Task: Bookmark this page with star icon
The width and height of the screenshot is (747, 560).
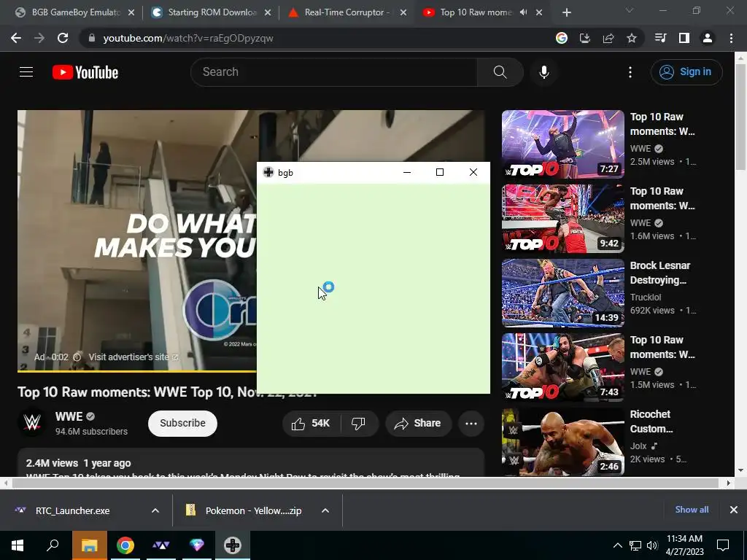Action: [x=632, y=38]
